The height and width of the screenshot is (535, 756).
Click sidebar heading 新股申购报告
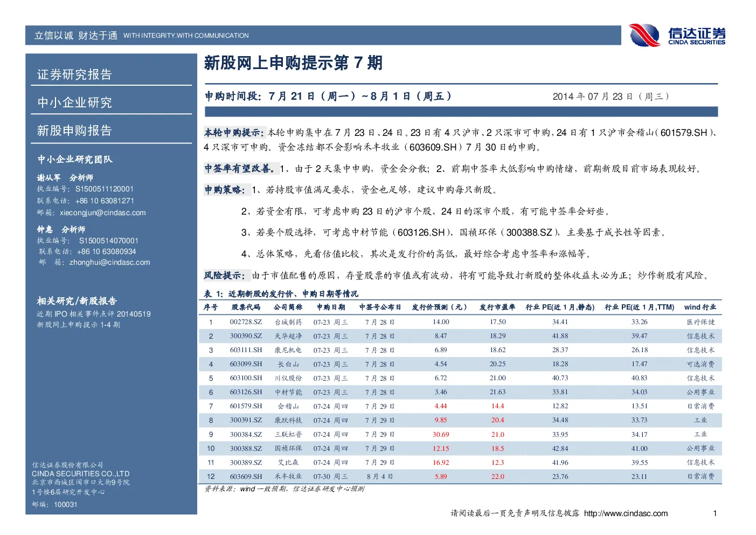pos(74,131)
